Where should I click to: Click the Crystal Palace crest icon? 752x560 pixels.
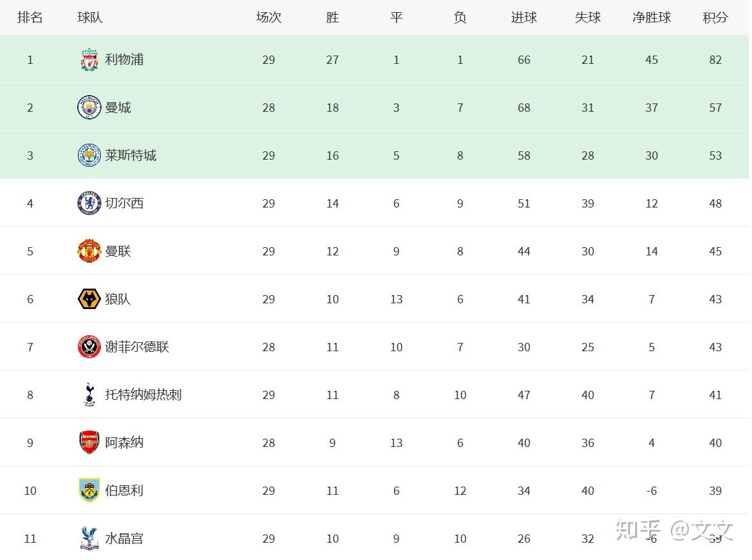89,538
